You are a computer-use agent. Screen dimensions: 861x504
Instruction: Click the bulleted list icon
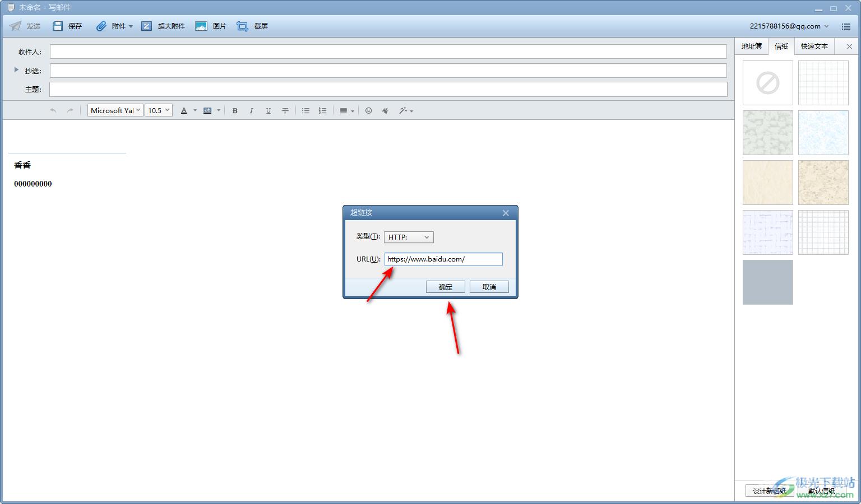pyautogui.click(x=306, y=111)
